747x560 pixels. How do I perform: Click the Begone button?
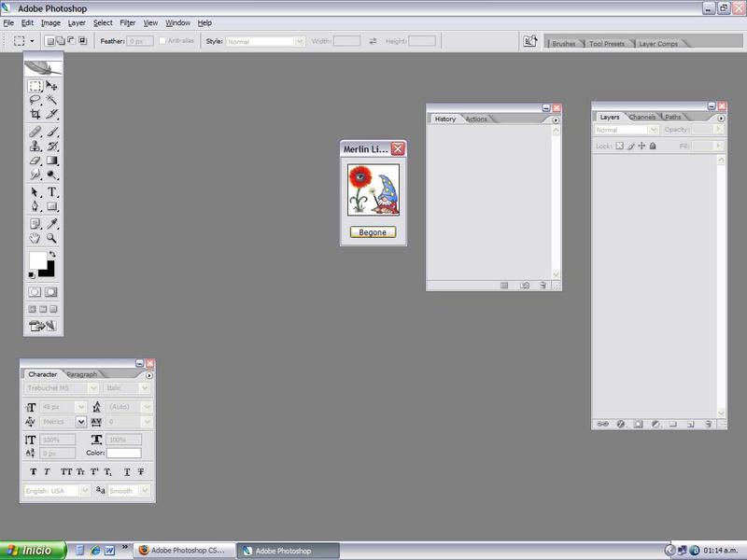[x=373, y=231]
